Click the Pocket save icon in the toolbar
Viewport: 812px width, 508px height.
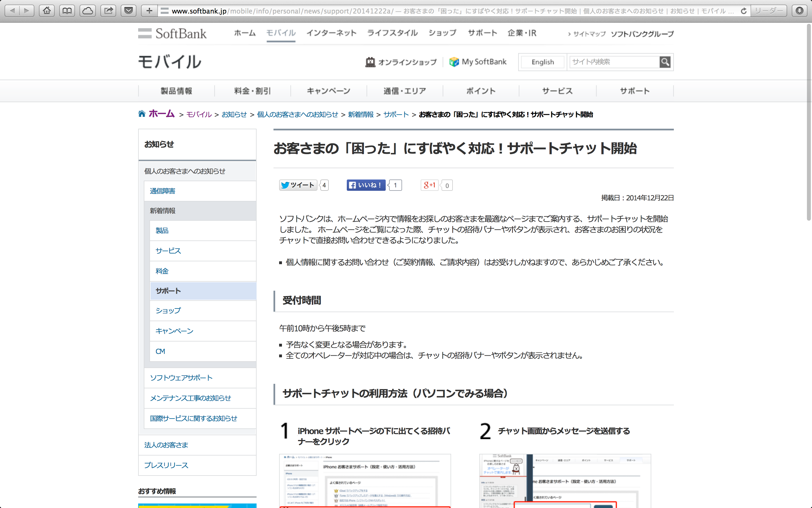click(x=129, y=11)
